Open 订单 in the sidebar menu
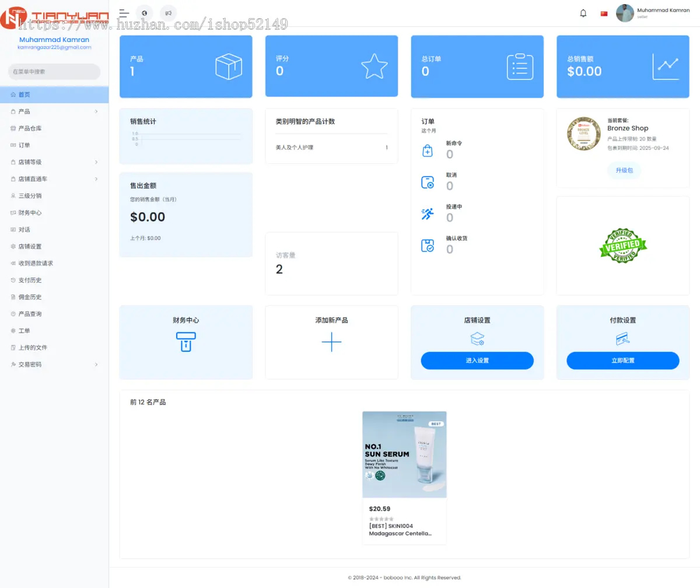The height and width of the screenshot is (588, 700). click(x=24, y=145)
